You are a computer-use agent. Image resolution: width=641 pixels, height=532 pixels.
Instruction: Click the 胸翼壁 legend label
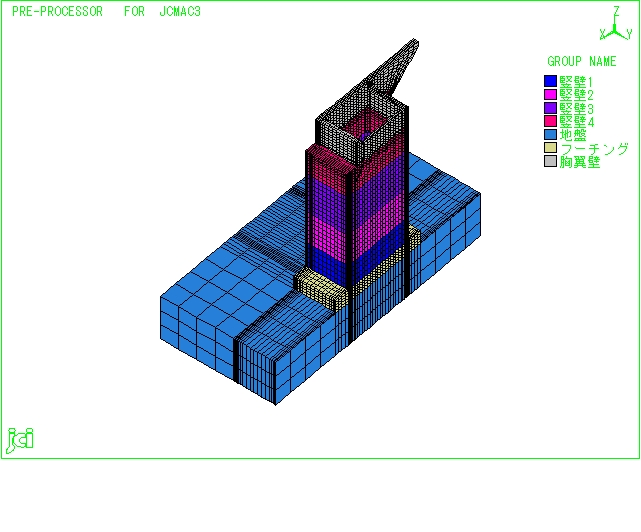[x=580, y=162]
